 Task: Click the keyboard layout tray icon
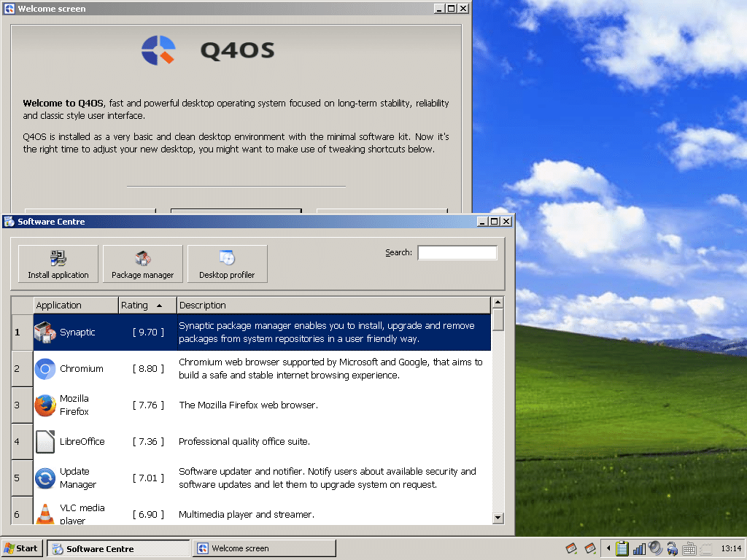tap(689, 549)
